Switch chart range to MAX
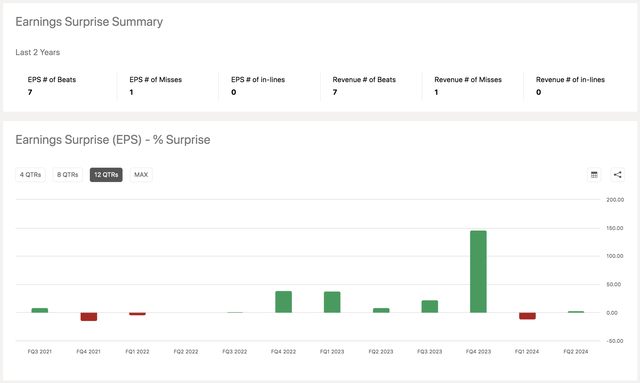This screenshot has height=383, width=640. tap(141, 175)
